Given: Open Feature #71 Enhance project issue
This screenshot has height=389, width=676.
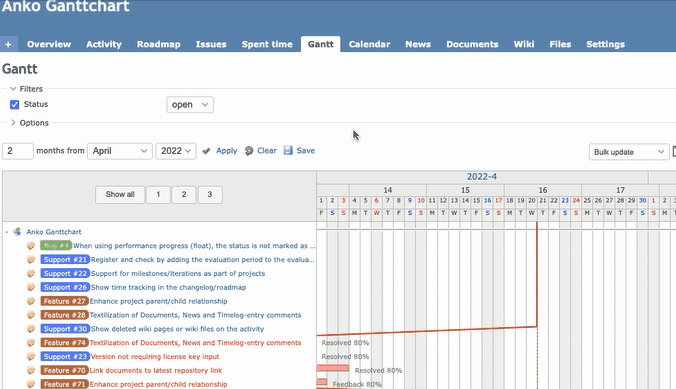Looking at the screenshot, I should [x=158, y=384].
